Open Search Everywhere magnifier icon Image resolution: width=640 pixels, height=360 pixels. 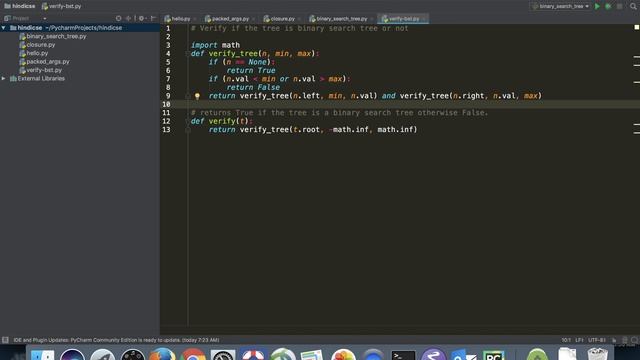point(633,6)
